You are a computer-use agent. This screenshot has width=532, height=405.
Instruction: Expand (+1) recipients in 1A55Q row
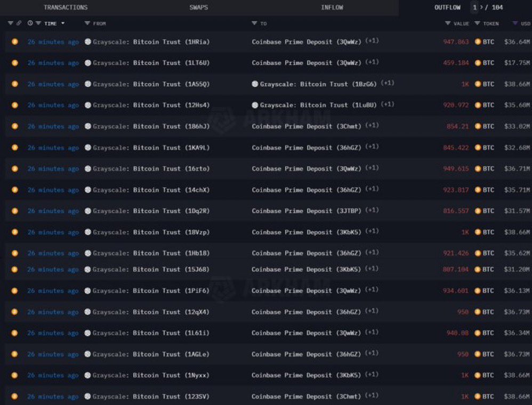388,83
